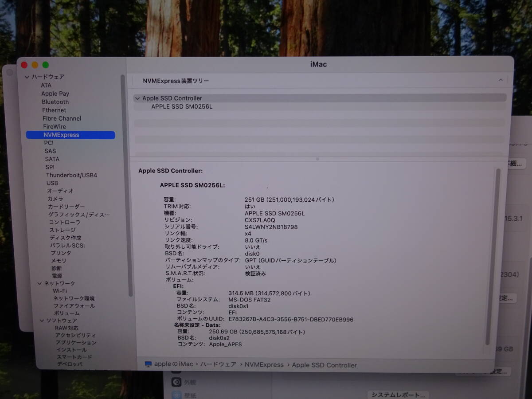The image size is (532, 399).
Task: Select USB in the sidebar
Action: click(x=52, y=183)
